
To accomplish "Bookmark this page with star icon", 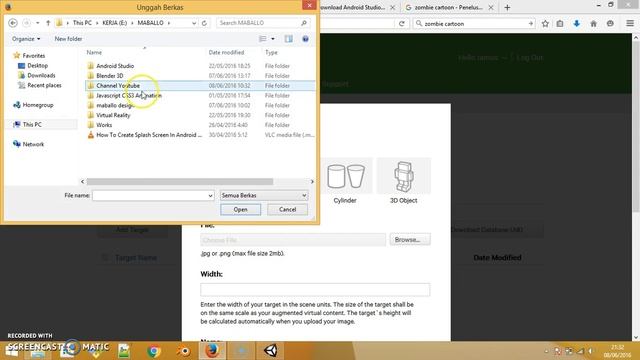I will point(545,24).
